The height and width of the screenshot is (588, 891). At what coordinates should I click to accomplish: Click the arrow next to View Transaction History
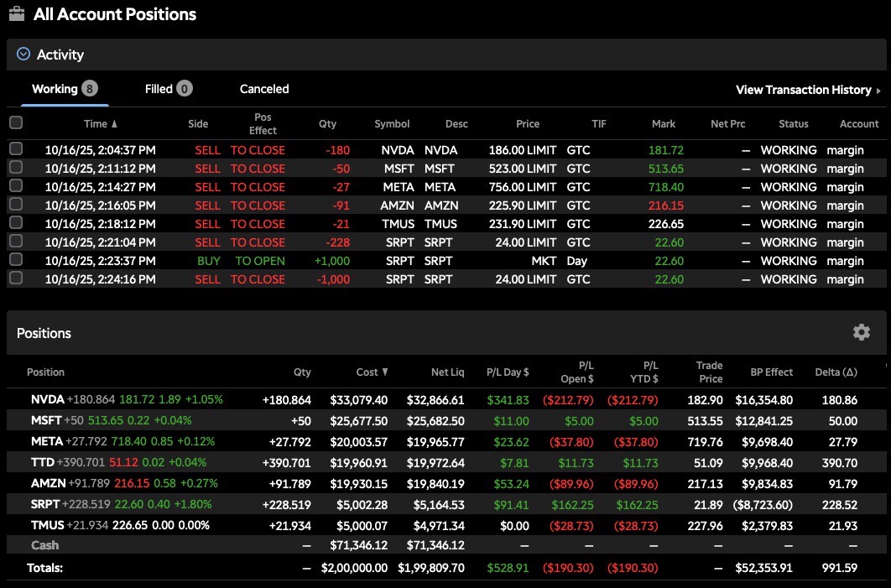pos(878,91)
